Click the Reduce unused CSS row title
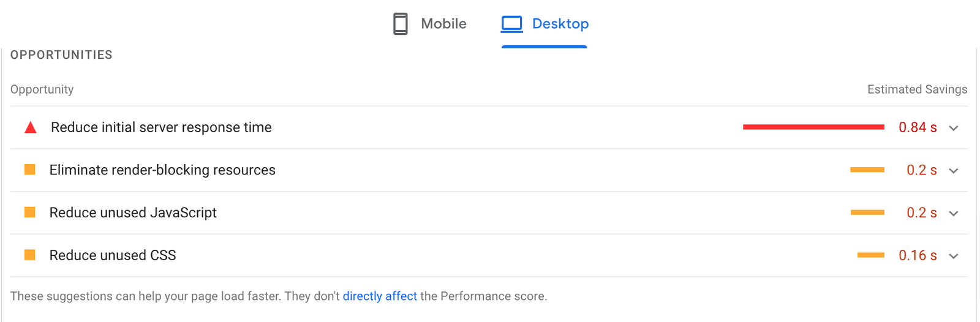 point(113,255)
